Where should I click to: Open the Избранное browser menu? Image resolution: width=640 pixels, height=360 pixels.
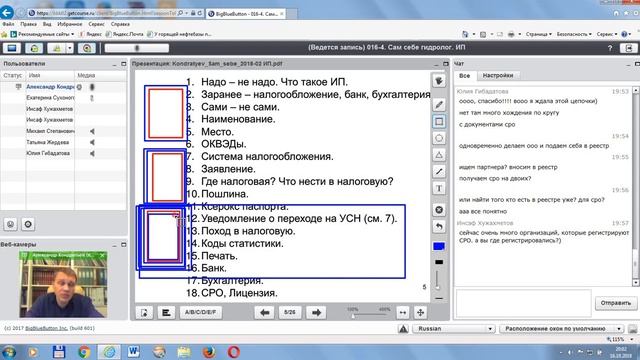point(69,24)
